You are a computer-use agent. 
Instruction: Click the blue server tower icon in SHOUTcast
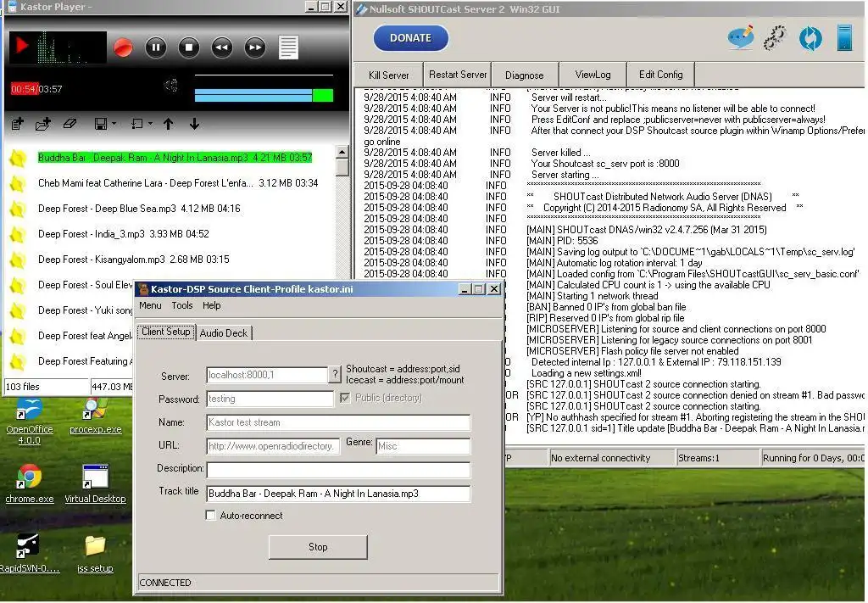[x=845, y=37]
